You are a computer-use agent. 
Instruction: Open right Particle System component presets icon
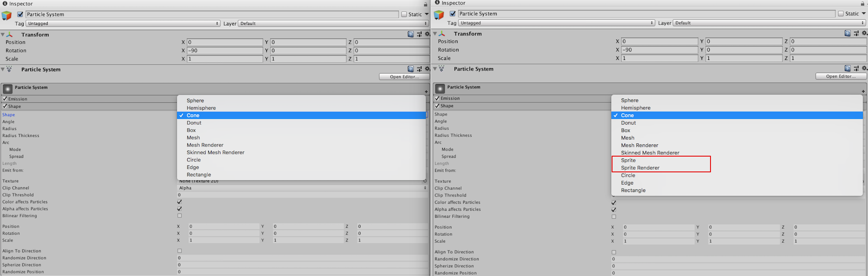click(x=856, y=69)
